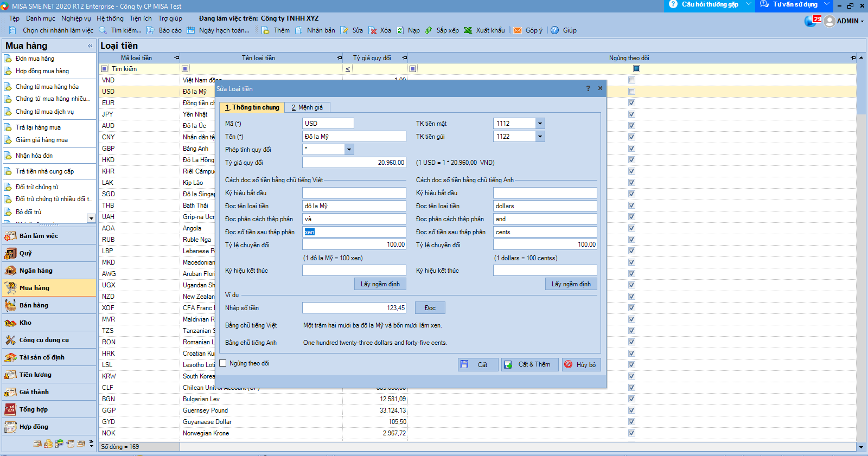Image resolution: width=868 pixels, height=456 pixels.
Task: Toggle Ngừng theo dõi checkbox for VND row
Action: coord(631,80)
